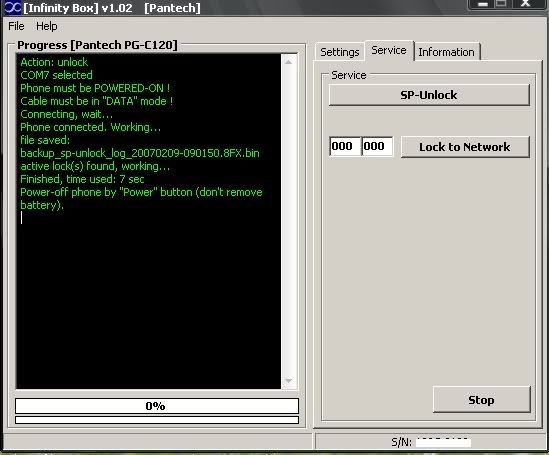Click 'Phone must be POWERED-ON !' line
Viewport: 549px width, 455px height.
(95, 88)
